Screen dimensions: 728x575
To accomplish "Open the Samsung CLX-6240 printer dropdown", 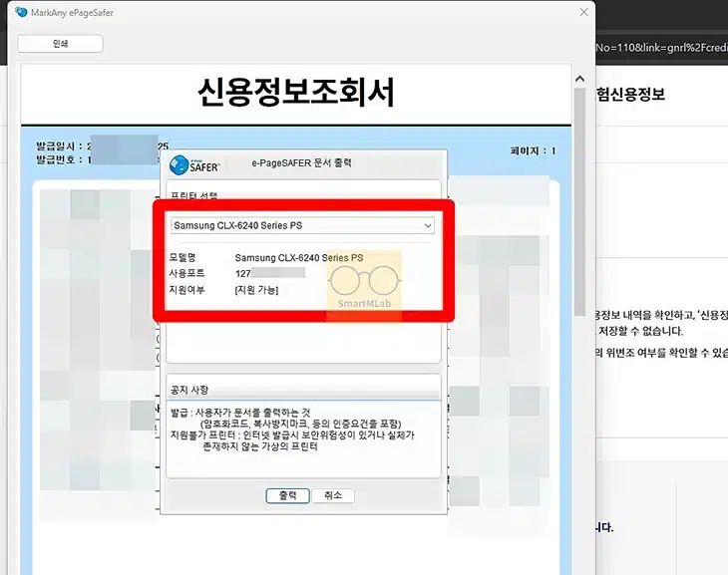I will pos(302,225).
